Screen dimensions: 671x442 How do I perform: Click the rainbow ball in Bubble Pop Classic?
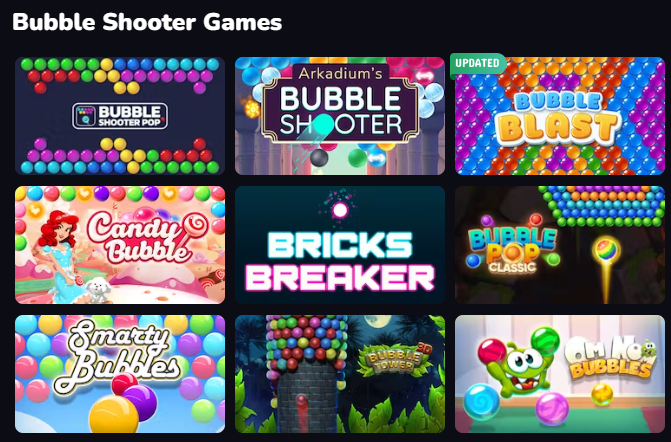click(x=606, y=249)
